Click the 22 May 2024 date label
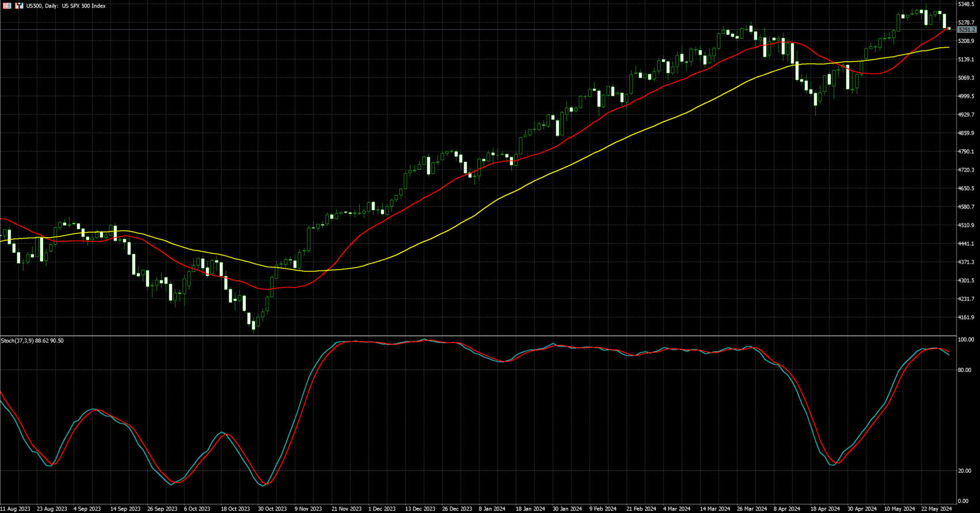 point(937,509)
